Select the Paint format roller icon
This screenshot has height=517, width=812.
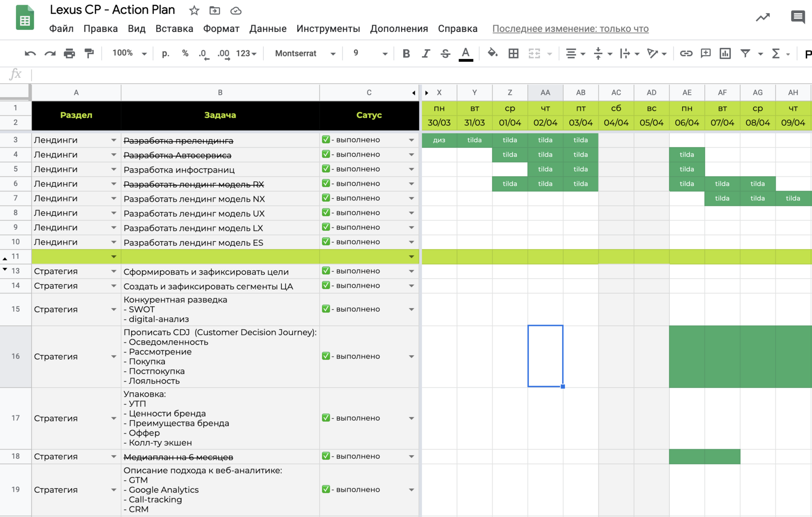(89, 54)
